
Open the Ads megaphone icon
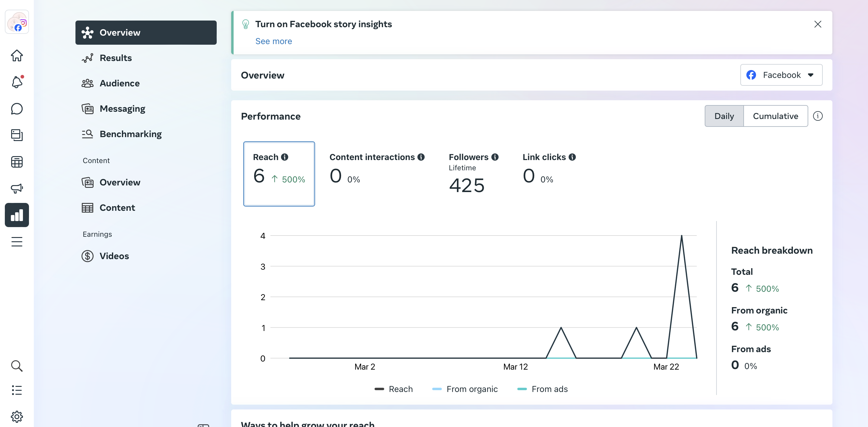(x=17, y=188)
